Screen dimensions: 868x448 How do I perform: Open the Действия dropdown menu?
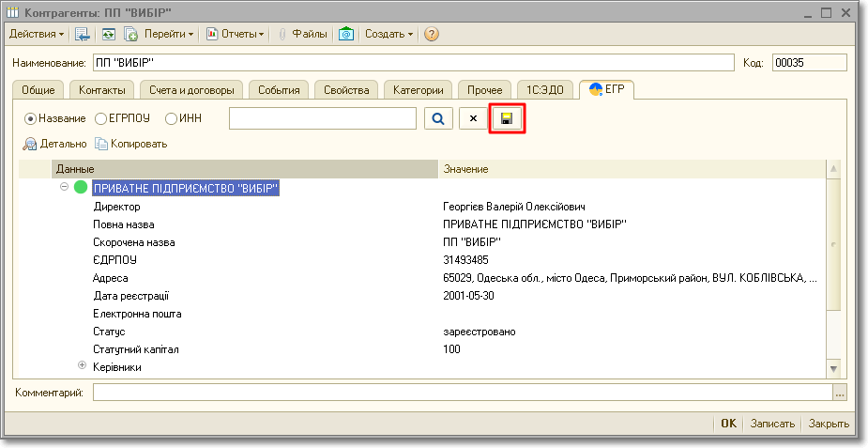(37, 34)
